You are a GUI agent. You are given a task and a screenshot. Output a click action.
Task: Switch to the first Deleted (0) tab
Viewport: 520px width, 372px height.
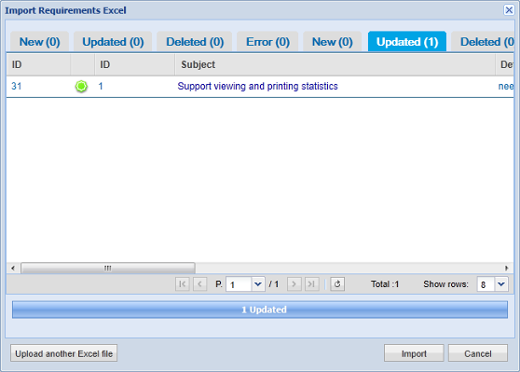[x=195, y=42]
